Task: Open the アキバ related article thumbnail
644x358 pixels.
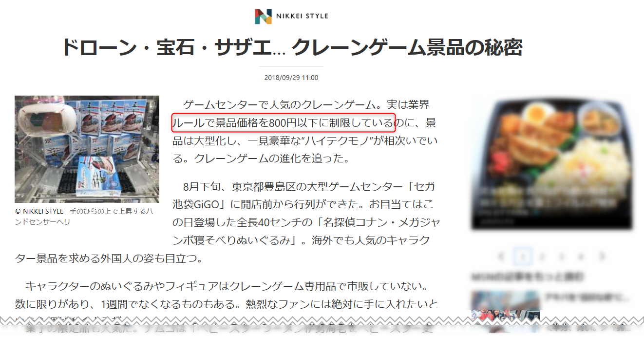Action: [505, 299]
